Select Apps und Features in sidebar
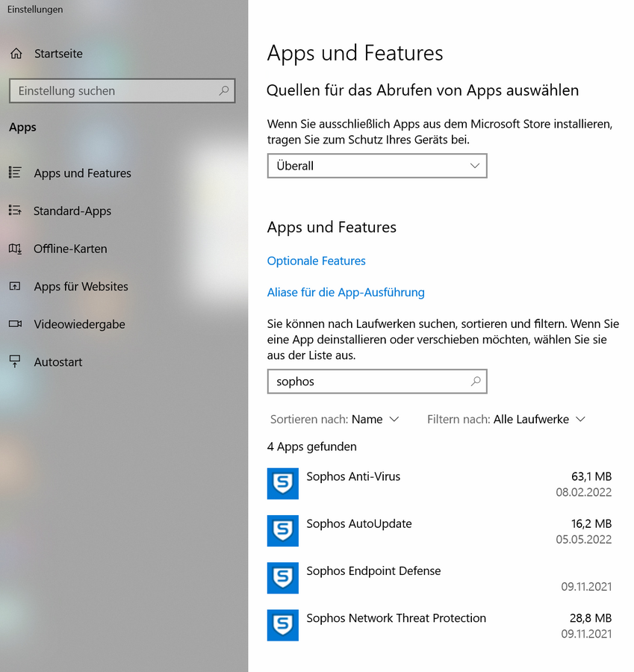 point(83,173)
